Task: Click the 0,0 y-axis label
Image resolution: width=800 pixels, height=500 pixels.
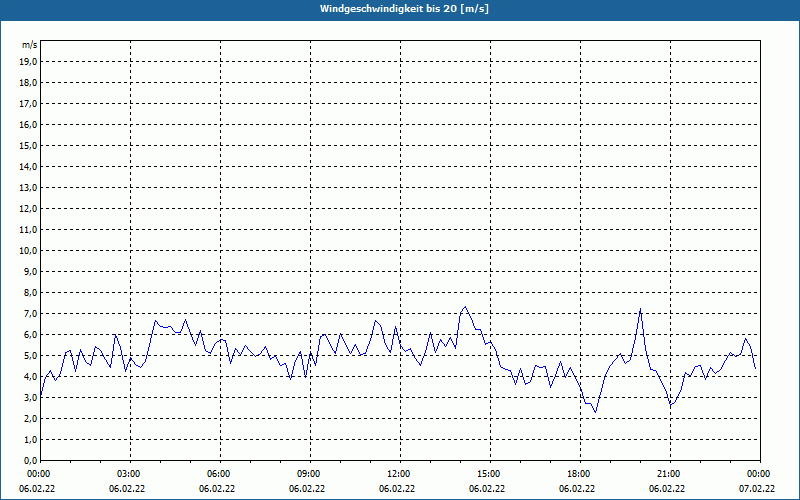Action: coord(30,461)
